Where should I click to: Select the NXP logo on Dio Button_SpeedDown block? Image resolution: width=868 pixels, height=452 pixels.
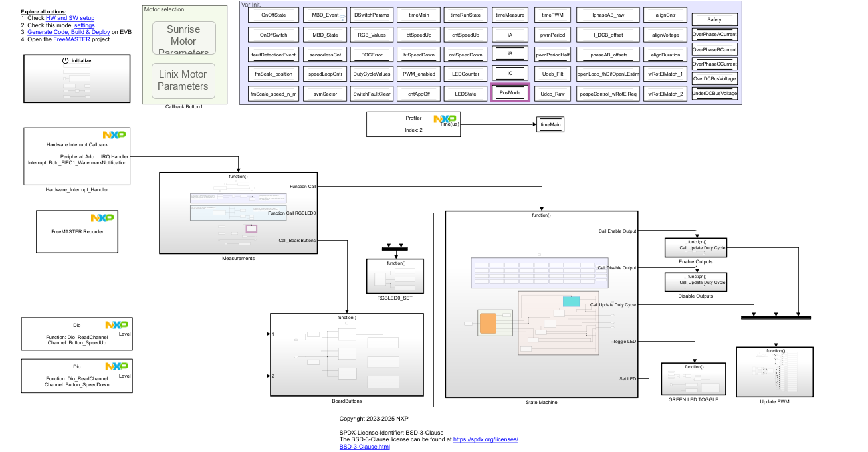tap(117, 366)
